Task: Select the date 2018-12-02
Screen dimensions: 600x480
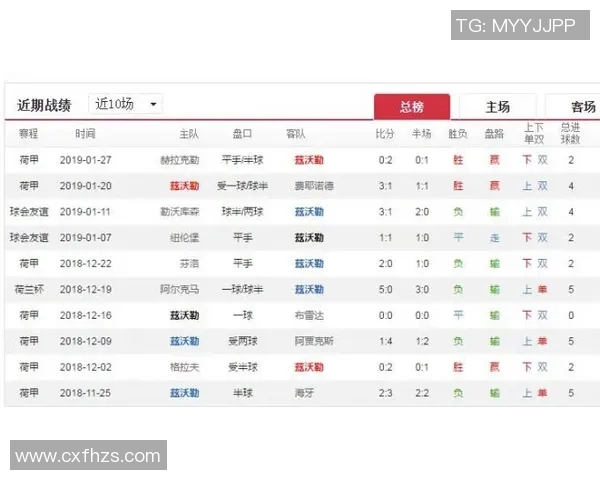Action: pyautogui.click(x=86, y=367)
